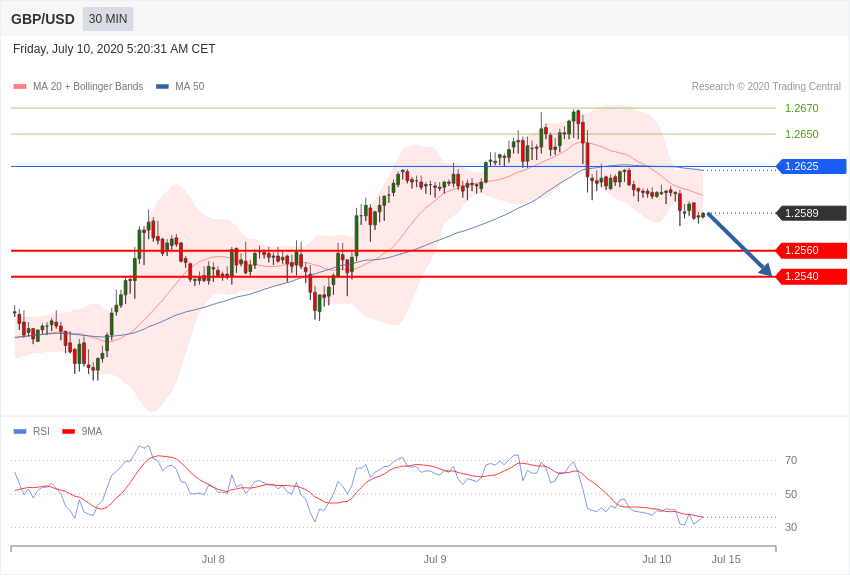Screen dimensions: 850x576
Task: Click the 30 MIN timeframe badge
Action: pyautogui.click(x=108, y=19)
